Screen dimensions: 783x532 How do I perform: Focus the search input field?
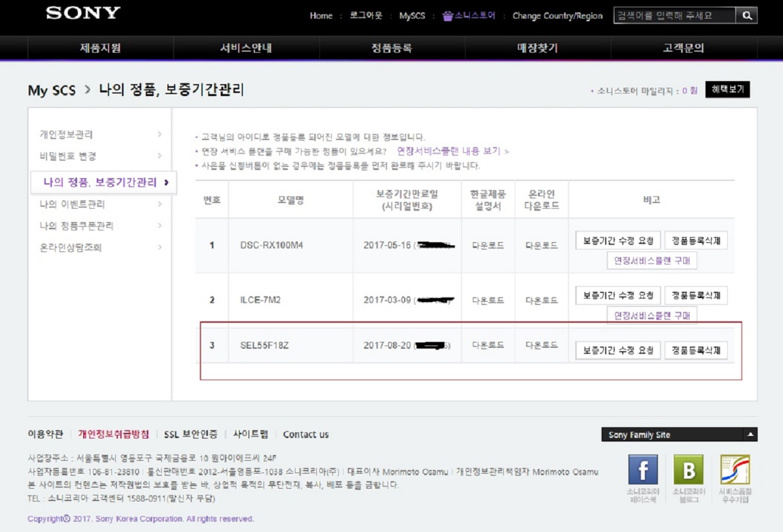(674, 15)
